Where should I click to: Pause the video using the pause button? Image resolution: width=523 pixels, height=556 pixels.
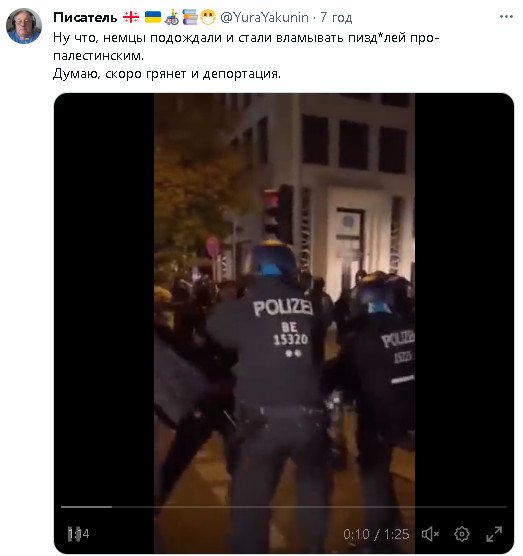[74, 534]
